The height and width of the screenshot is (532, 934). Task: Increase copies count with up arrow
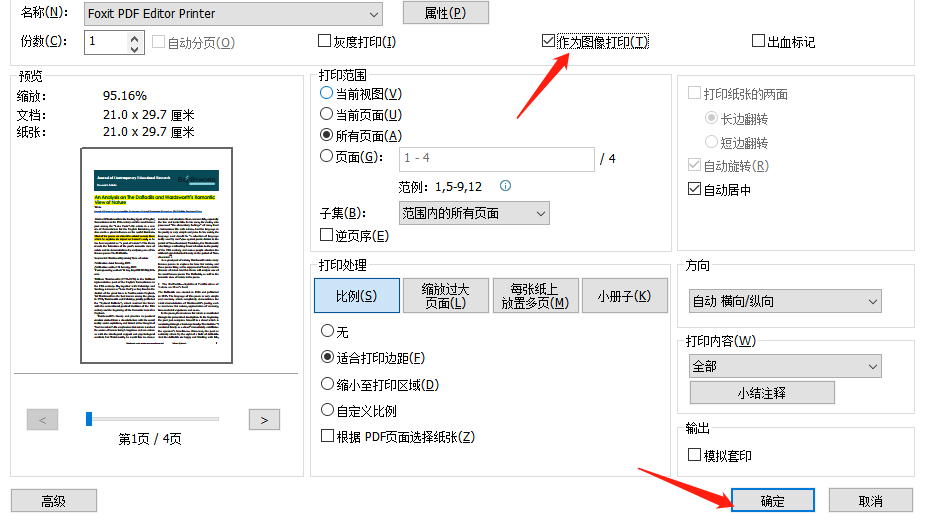coord(136,36)
